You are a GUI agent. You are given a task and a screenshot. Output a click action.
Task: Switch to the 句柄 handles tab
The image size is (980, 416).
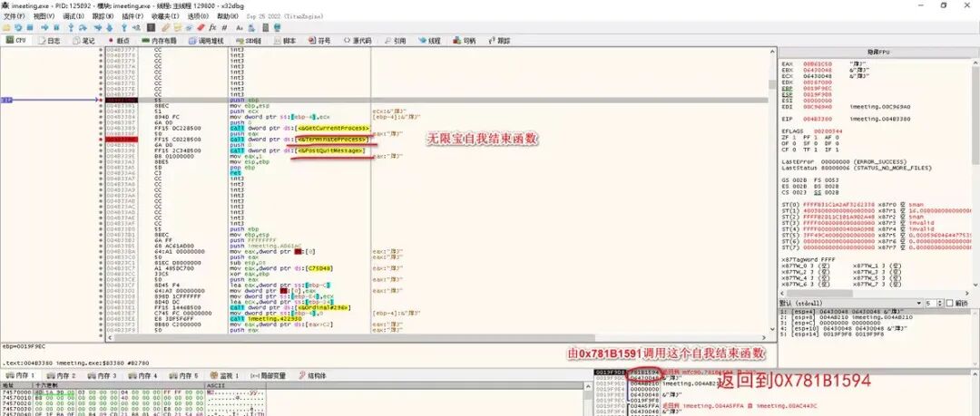tap(465, 41)
